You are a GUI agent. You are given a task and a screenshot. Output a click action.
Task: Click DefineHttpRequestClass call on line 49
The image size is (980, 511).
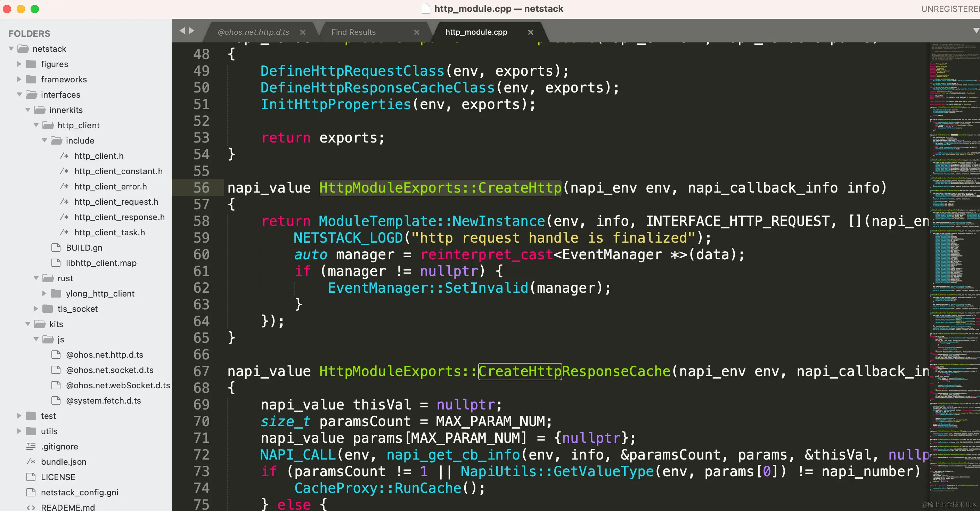352,71
